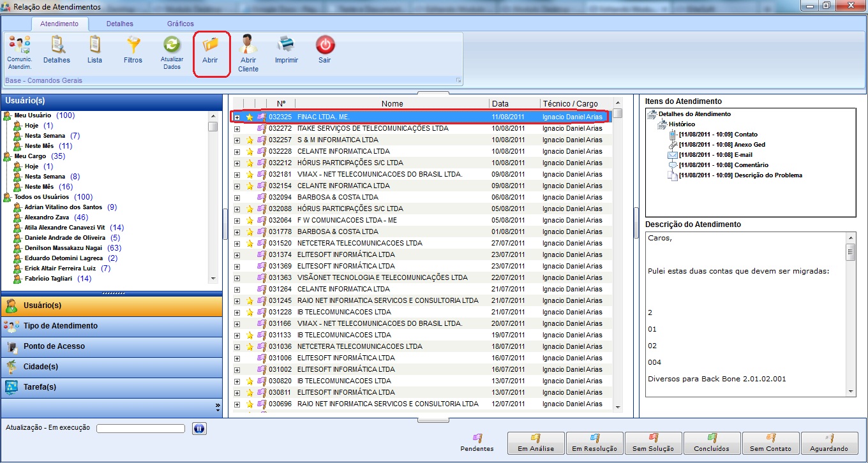
Task: Click the Atualização progress bar
Action: click(140, 429)
